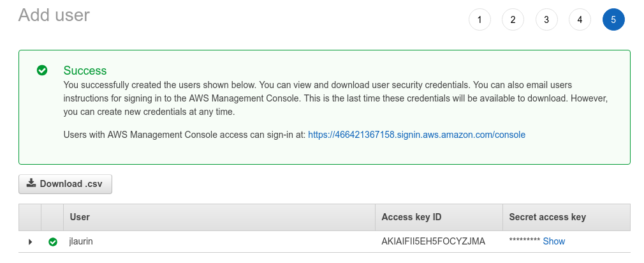Go to step 1 of Add user
This screenshot has height=263, width=644.
coord(479,20)
